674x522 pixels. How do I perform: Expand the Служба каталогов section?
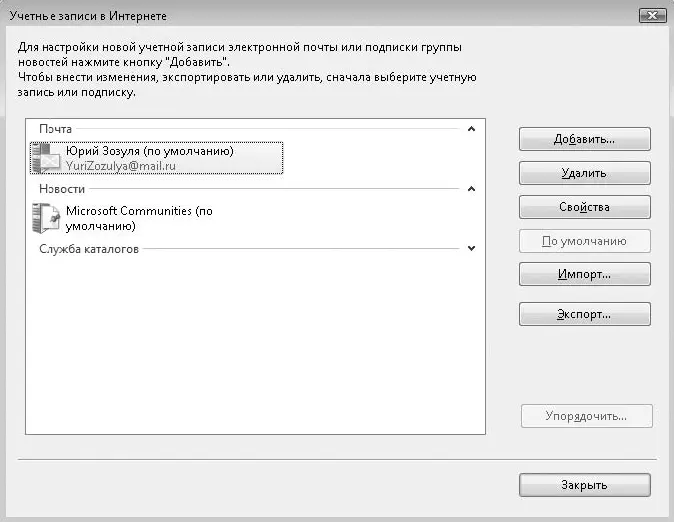(471, 249)
